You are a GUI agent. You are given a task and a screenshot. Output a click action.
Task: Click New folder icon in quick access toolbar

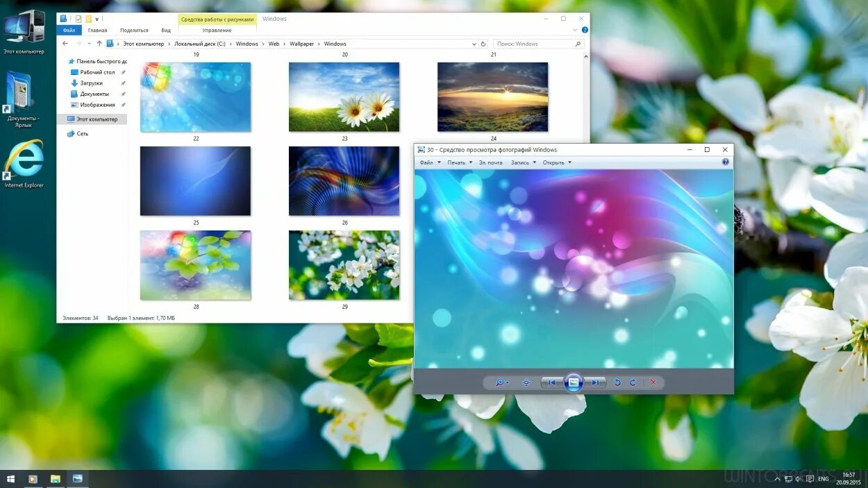click(x=88, y=19)
